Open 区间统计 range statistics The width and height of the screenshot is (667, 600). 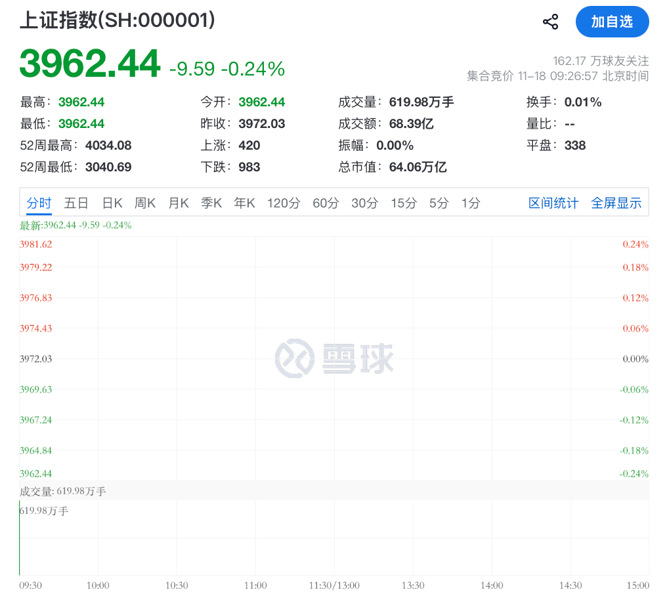pyautogui.click(x=553, y=203)
